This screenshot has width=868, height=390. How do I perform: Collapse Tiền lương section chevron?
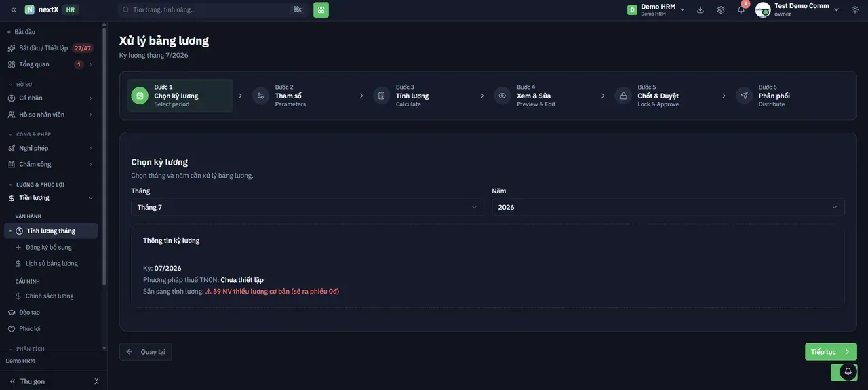(x=90, y=198)
